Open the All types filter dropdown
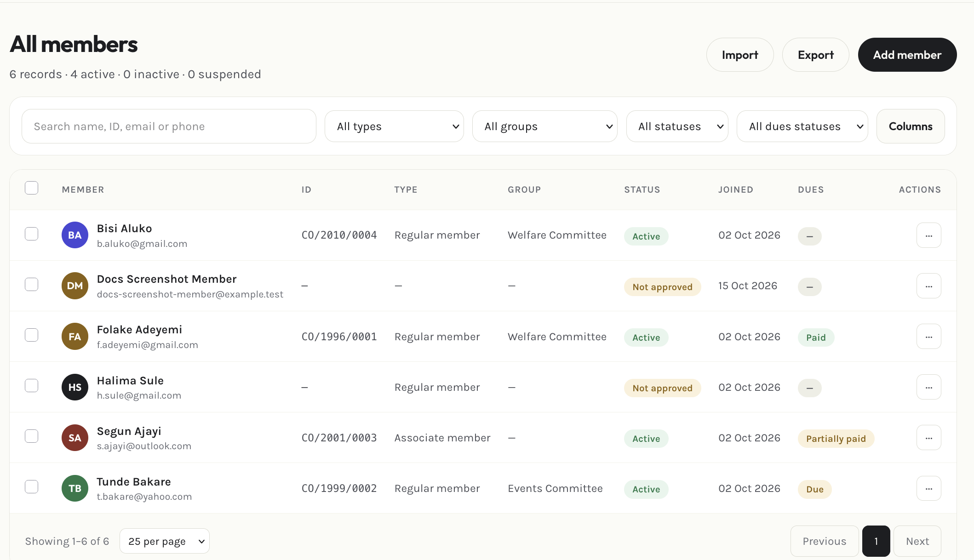This screenshot has height=560, width=974. point(394,126)
